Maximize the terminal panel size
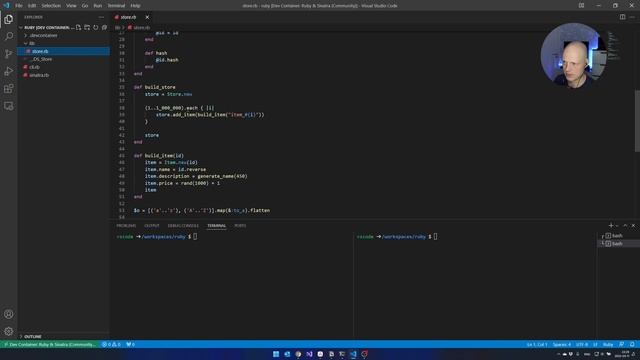This screenshot has width=640, height=360. point(625,225)
